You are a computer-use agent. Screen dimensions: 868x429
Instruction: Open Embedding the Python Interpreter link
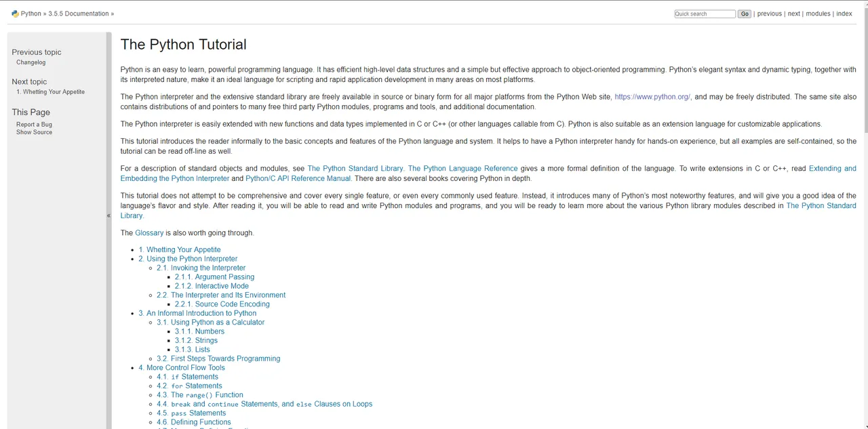175,178
